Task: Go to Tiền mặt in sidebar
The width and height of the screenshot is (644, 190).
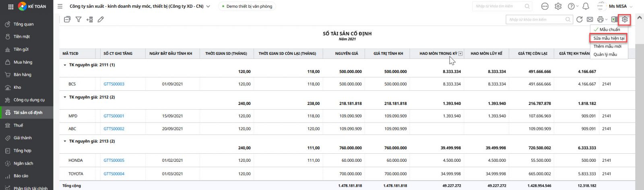Action: pos(22,37)
